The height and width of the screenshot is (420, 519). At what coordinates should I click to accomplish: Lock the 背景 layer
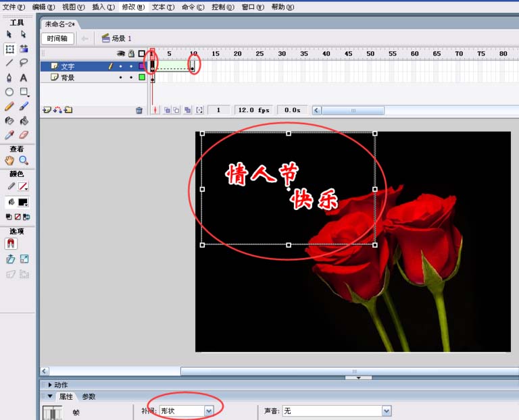[x=131, y=78]
